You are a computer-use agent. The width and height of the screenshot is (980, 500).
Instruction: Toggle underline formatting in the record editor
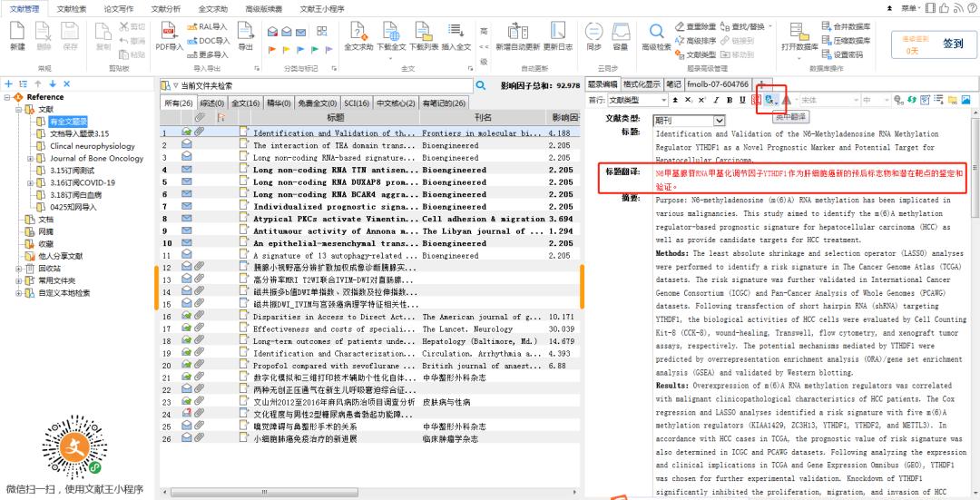click(741, 99)
